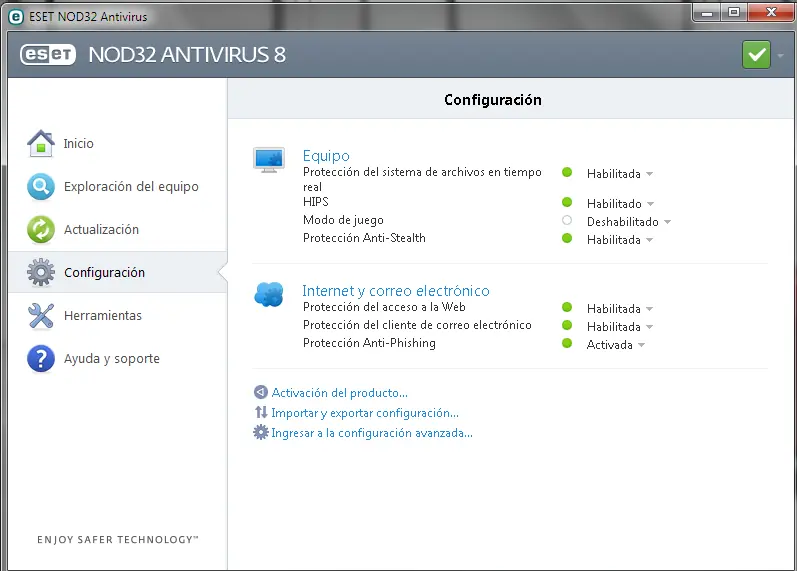Click the Protección Anti-Phishing label
Image resolution: width=797 pixels, height=571 pixels.
click(x=369, y=343)
